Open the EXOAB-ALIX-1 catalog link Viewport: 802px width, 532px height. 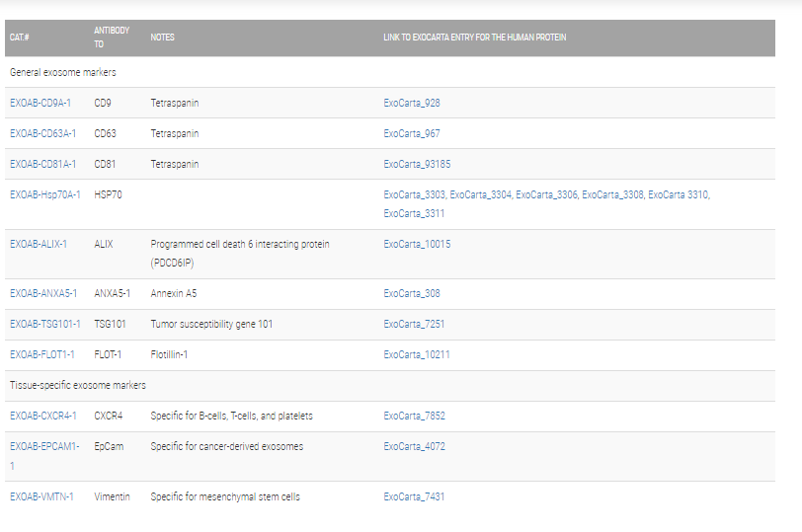(x=39, y=244)
